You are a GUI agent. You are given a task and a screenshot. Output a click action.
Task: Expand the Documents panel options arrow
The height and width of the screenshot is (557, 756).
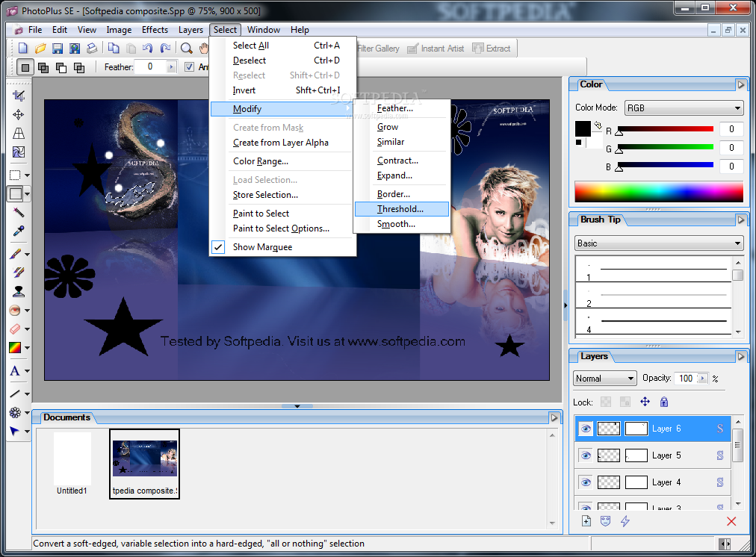[x=554, y=418]
